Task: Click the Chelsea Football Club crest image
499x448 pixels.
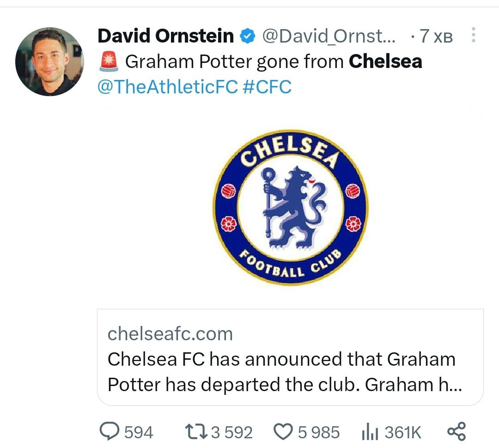Action: [290, 208]
